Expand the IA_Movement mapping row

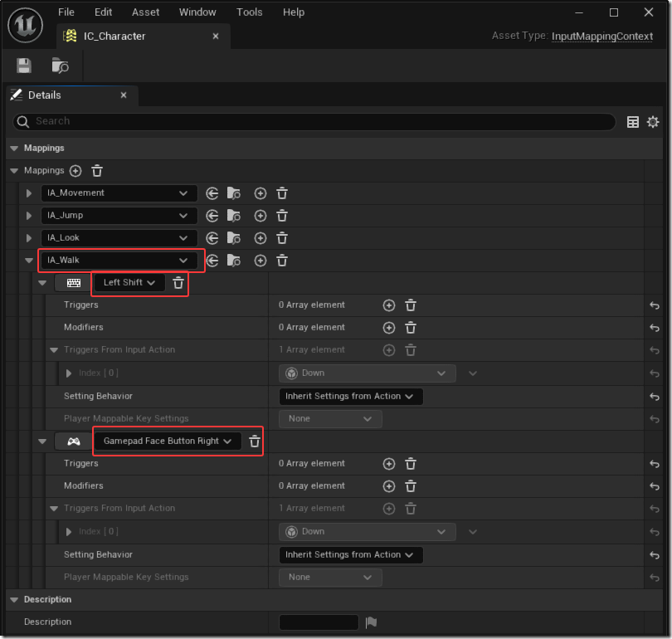pyautogui.click(x=29, y=193)
